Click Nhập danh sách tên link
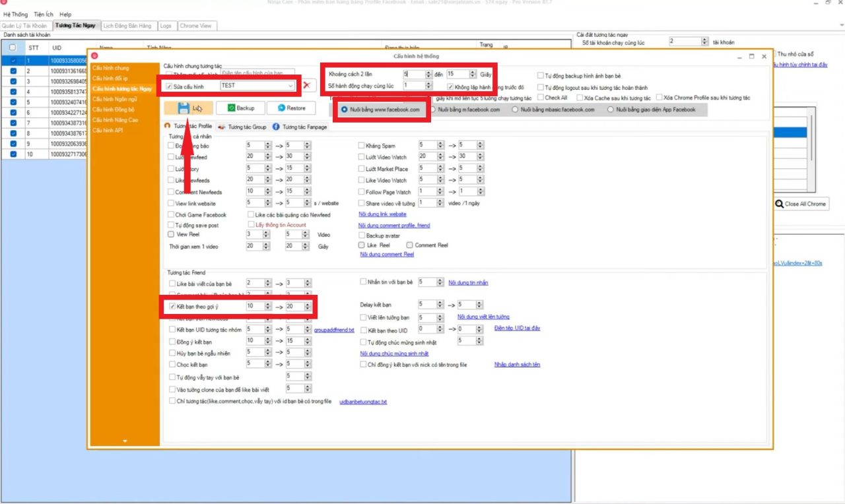 click(x=517, y=363)
